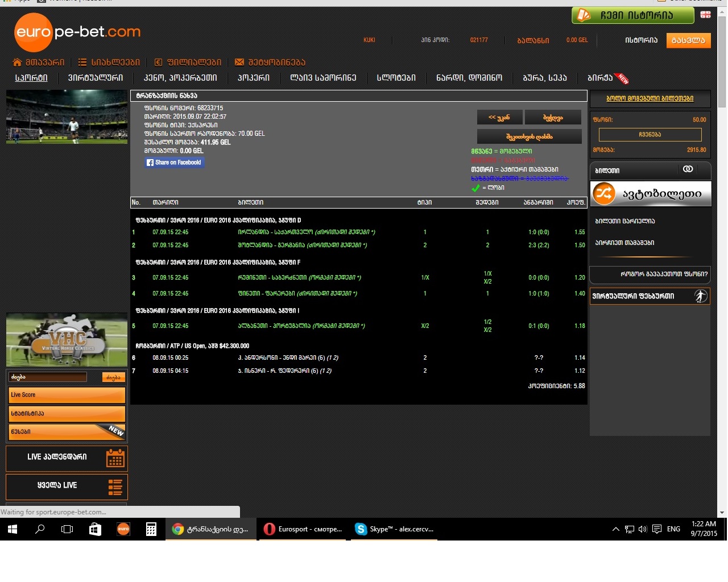Open the ნარდი, დომინო tab
Screen dimensions: 728x582
tap(469, 78)
